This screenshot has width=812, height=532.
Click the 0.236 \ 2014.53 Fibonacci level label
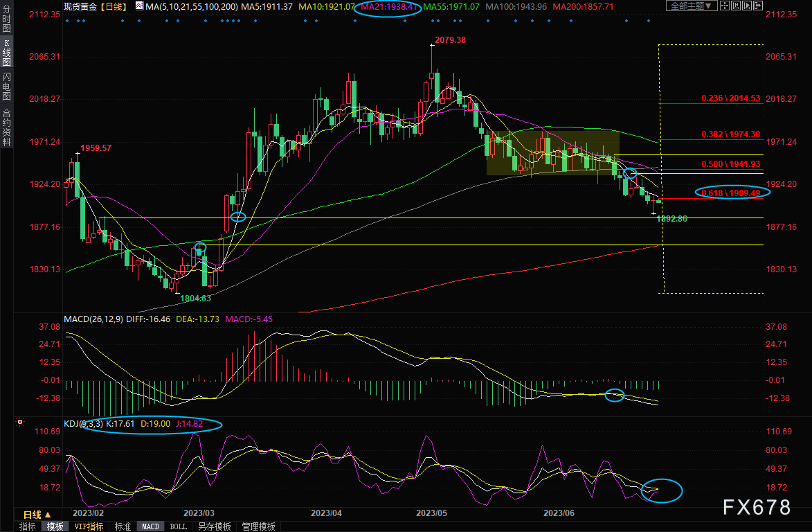731,98
